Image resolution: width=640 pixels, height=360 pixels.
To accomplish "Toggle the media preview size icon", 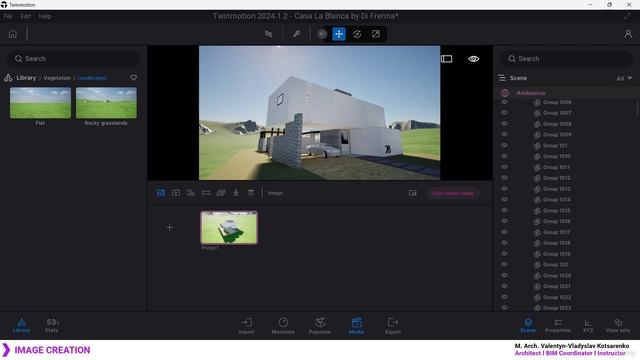I will click(x=413, y=193).
